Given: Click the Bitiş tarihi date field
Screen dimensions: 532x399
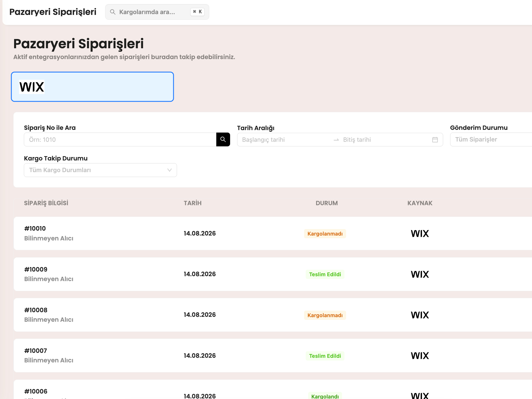Looking at the screenshot, I should tap(385, 140).
